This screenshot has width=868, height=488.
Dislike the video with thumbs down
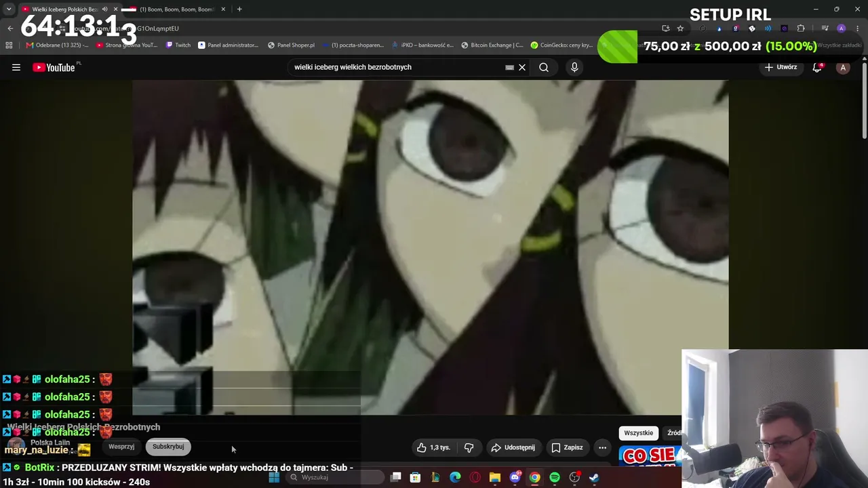469,447
